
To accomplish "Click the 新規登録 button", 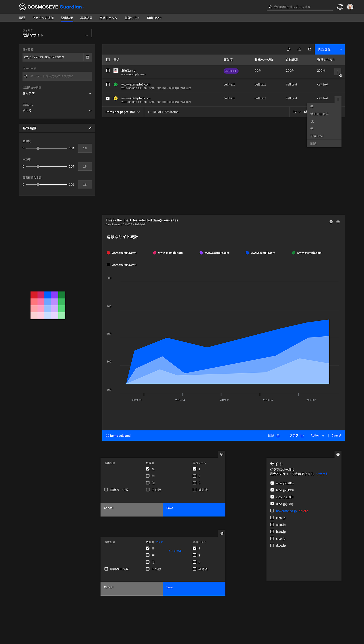I will (x=330, y=49).
